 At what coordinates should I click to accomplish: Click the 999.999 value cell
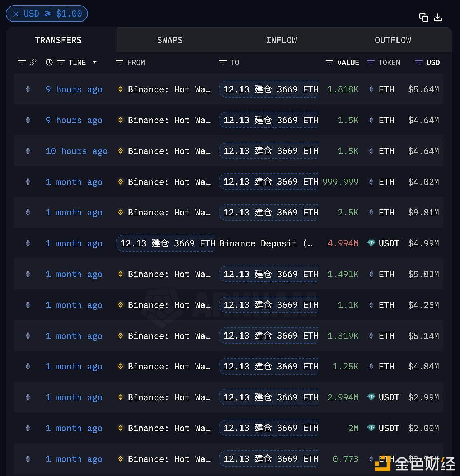pyautogui.click(x=341, y=182)
